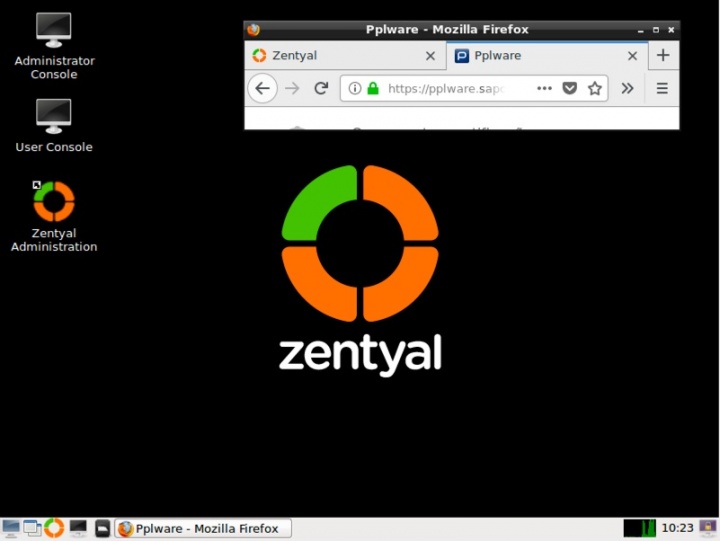720x541 pixels.
Task: Reload the current Pplware page
Action: (x=321, y=88)
